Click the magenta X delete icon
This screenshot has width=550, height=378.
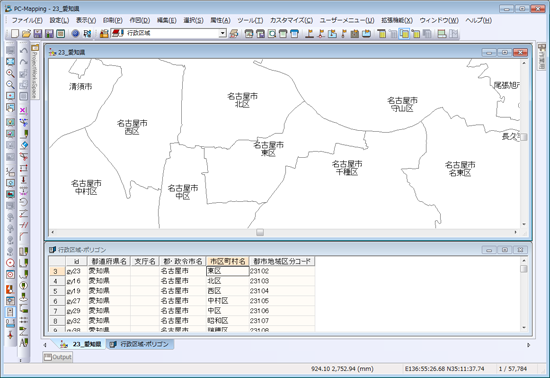[x=24, y=111]
